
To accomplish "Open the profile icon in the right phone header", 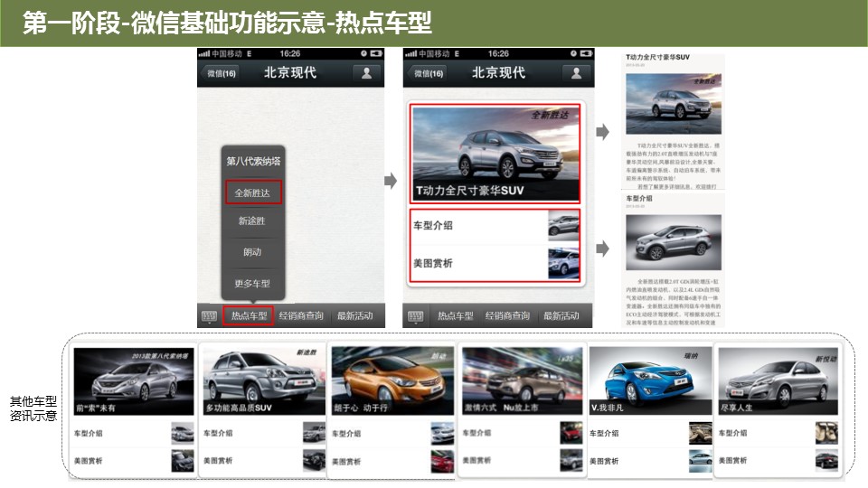I will [576, 73].
